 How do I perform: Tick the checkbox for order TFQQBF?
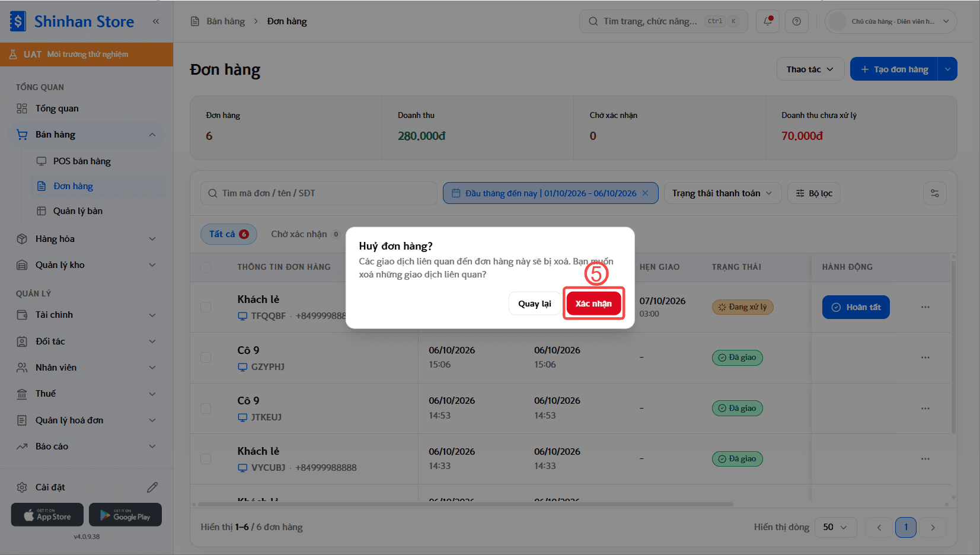(x=206, y=307)
